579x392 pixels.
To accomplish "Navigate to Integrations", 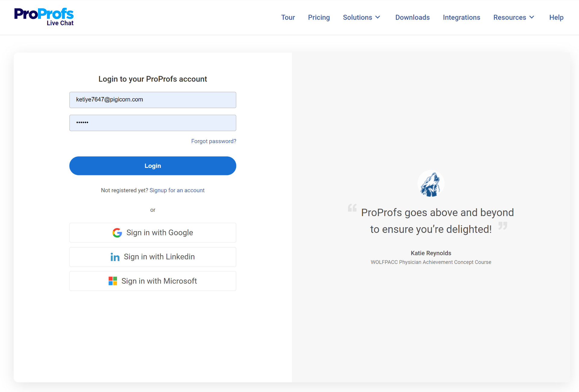I will pos(461,17).
